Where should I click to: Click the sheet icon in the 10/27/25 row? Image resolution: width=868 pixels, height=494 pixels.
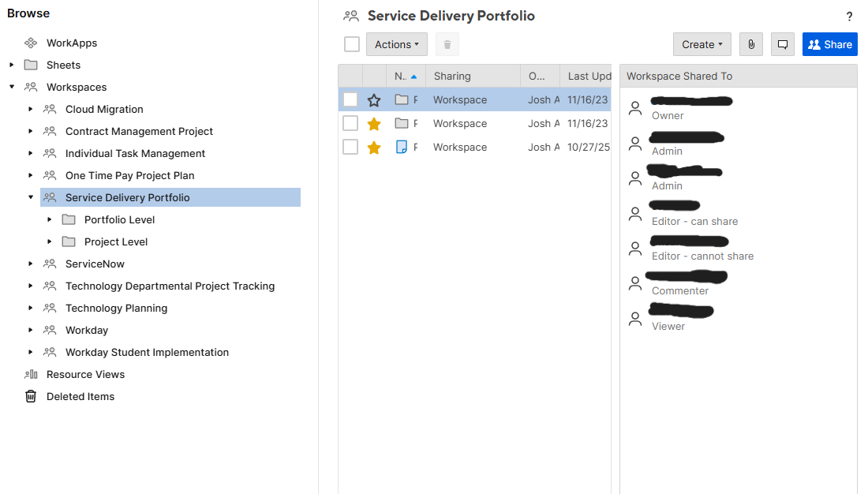pyautogui.click(x=402, y=147)
